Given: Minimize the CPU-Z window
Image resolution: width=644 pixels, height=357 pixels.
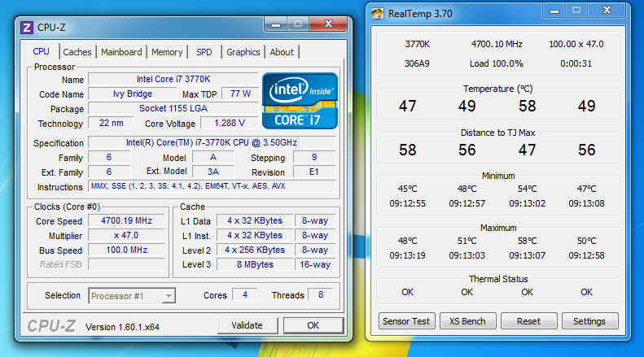Looking at the screenshot, I should [x=276, y=24].
